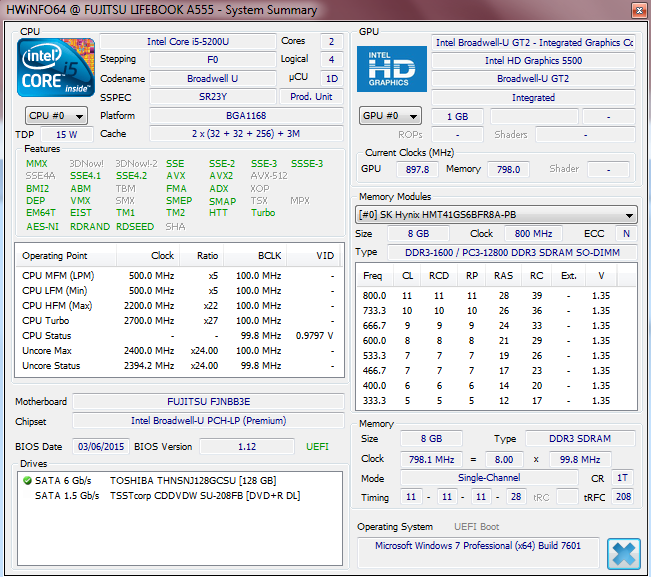This screenshot has height=577, width=651.
Task: Open the GPU #0 selector dropdown
Action: [x=390, y=116]
